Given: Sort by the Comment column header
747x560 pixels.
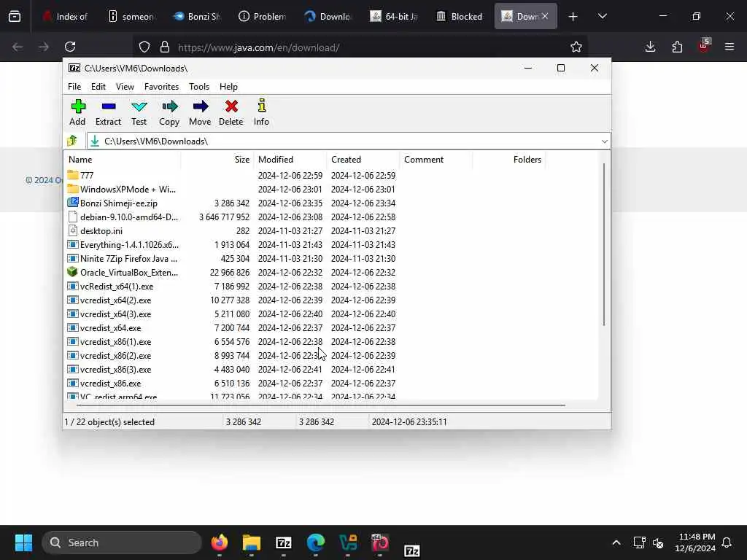Looking at the screenshot, I should pos(436,160).
